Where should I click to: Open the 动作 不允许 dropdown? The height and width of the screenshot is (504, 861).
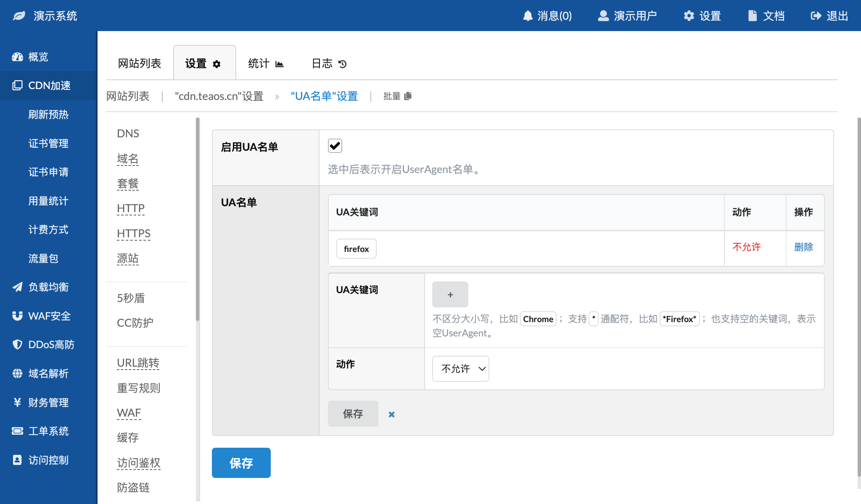point(460,369)
